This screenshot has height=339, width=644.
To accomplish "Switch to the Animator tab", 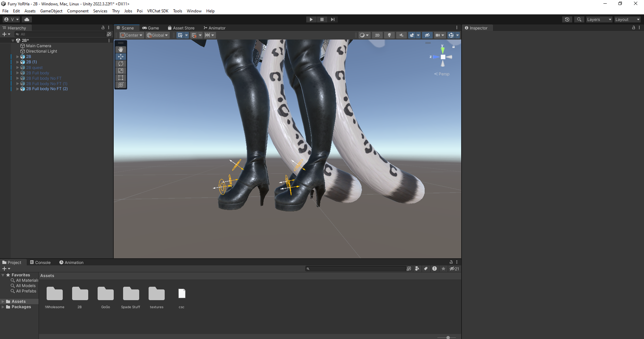I will (x=214, y=28).
